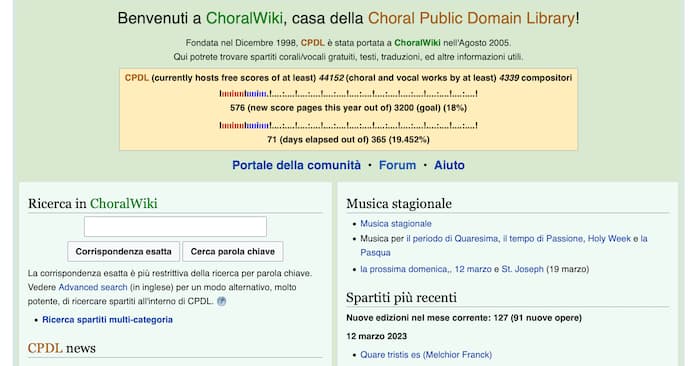This screenshot has width=696, height=366.
Task: Click the Corrispondenza esatta button
Action: coord(123,252)
